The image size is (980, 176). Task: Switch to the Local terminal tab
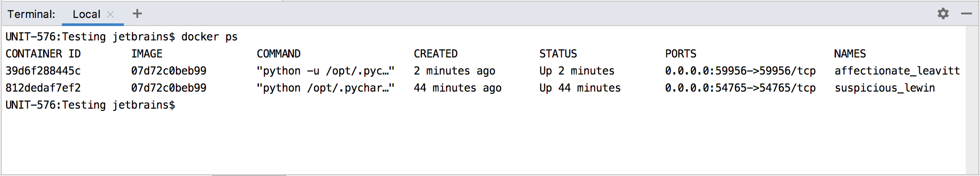[87, 14]
